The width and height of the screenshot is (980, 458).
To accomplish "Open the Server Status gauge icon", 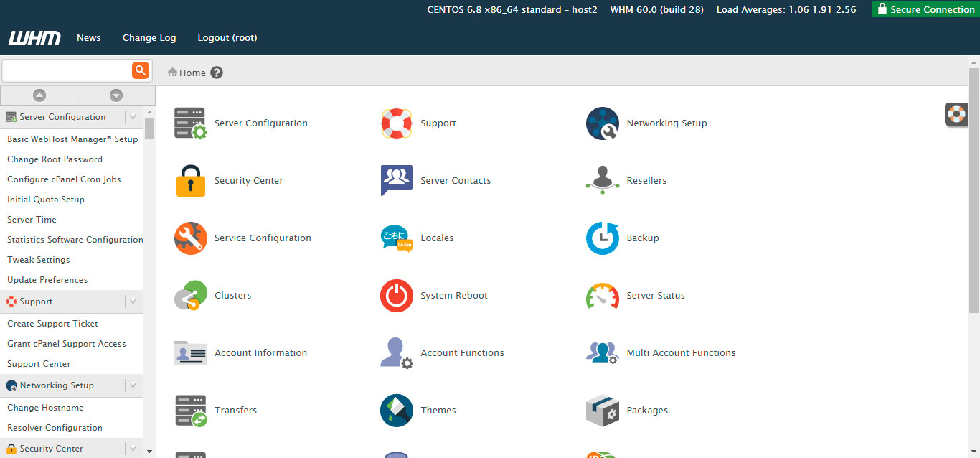I will 603,296.
